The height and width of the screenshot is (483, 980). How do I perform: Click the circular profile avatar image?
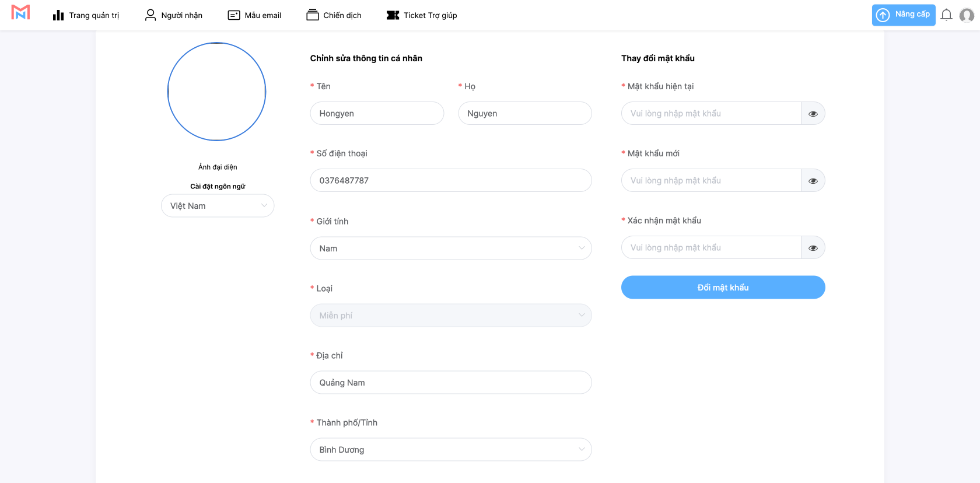click(217, 92)
